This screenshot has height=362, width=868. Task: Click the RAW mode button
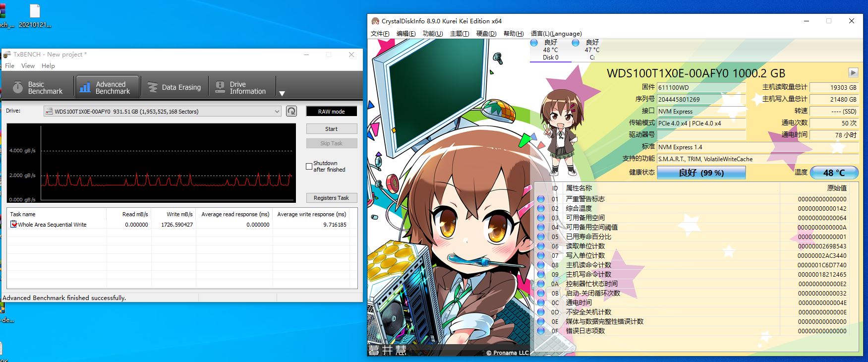pos(331,112)
